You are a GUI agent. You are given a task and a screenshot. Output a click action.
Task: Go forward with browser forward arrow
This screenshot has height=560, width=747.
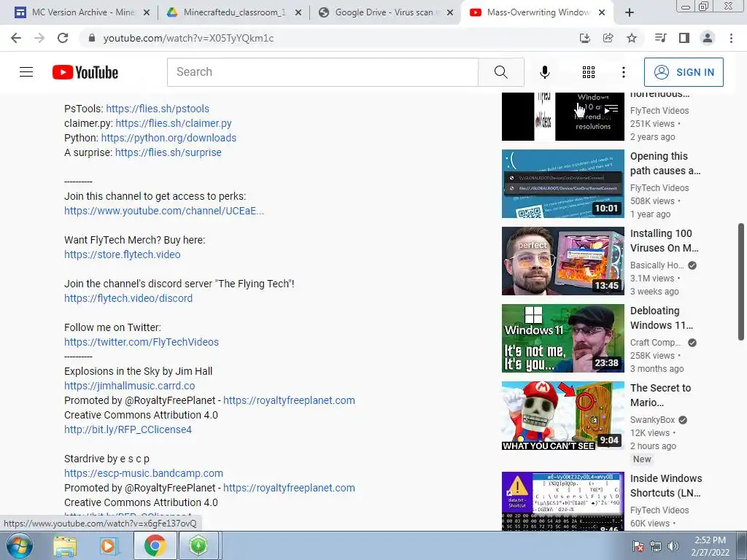(x=39, y=38)
